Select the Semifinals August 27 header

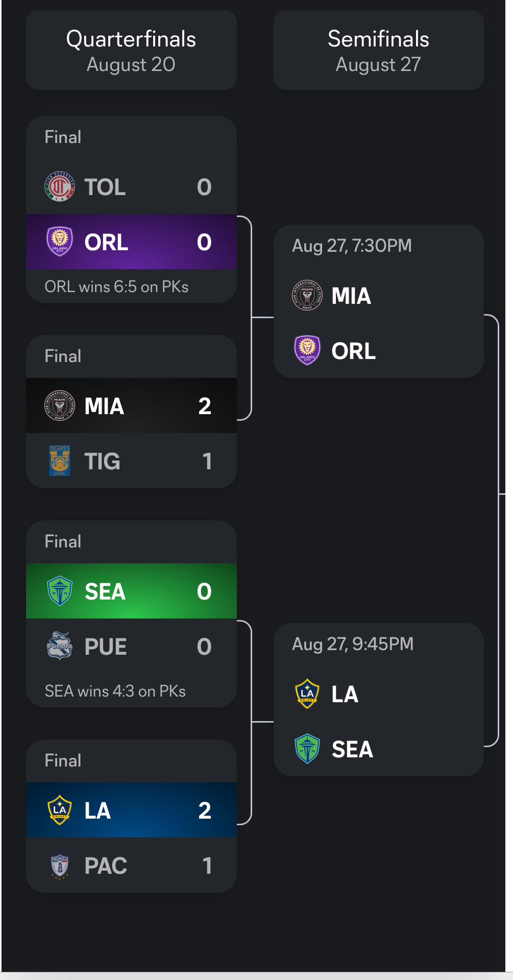pos(378,51)
